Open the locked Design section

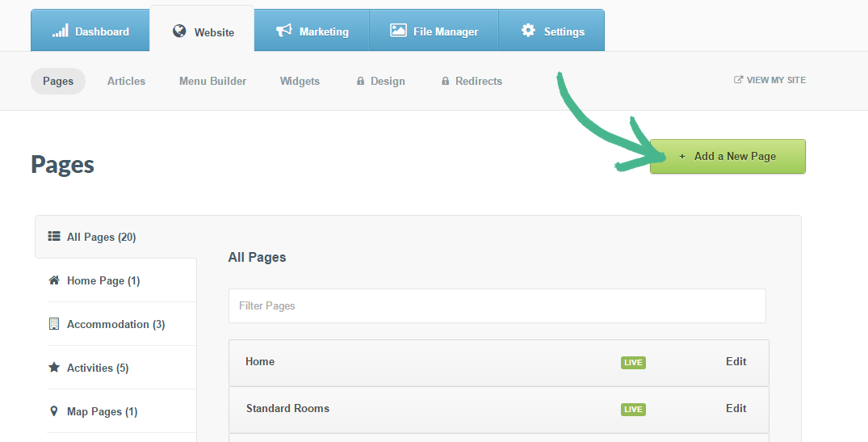pos(380,81)
